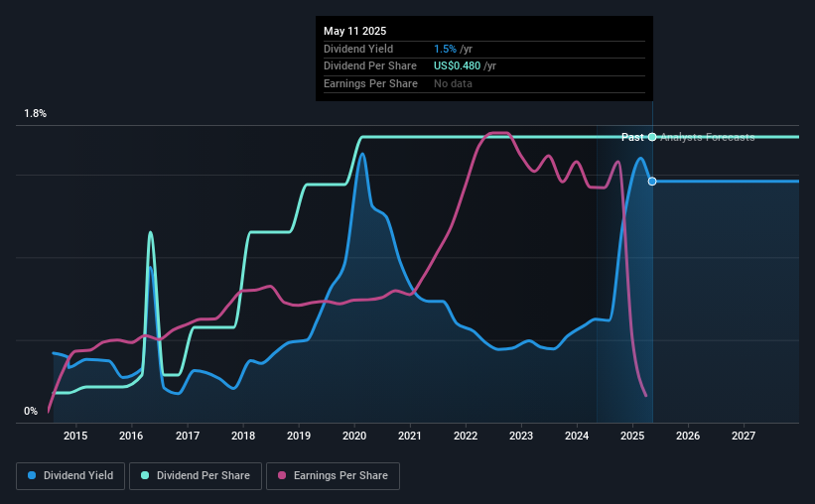815x504 pixels.
Task: Click the May 11 2025 tooltip header
Action: coord(355,31)
